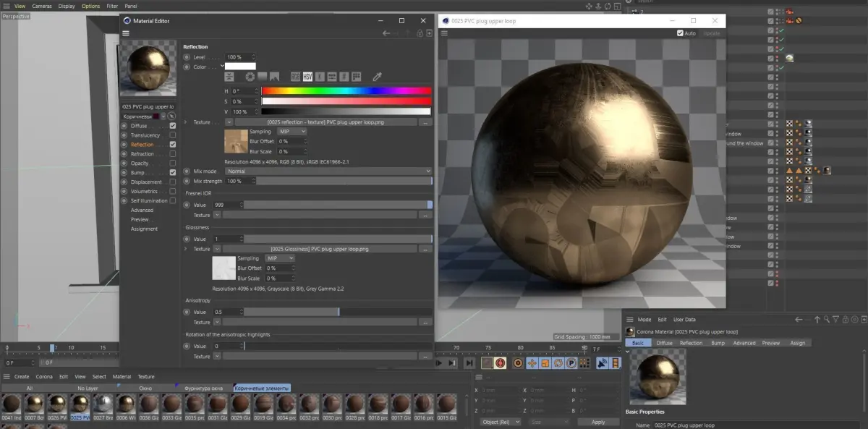This screenshot has height=429, width=868.
Task: Click the white reflection color swatch
Action: 241,66
